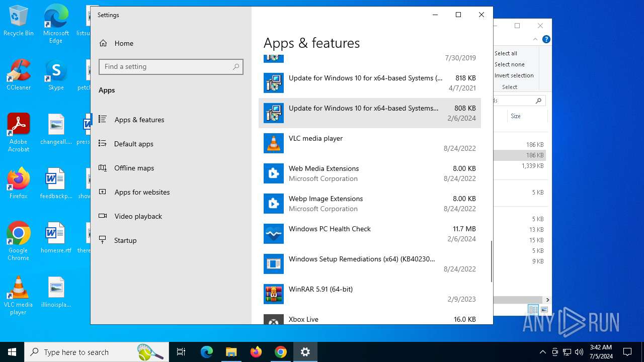Open Skype desktop shortcut
The height and width of the screenshot is (362, 644).
point(56,74)
